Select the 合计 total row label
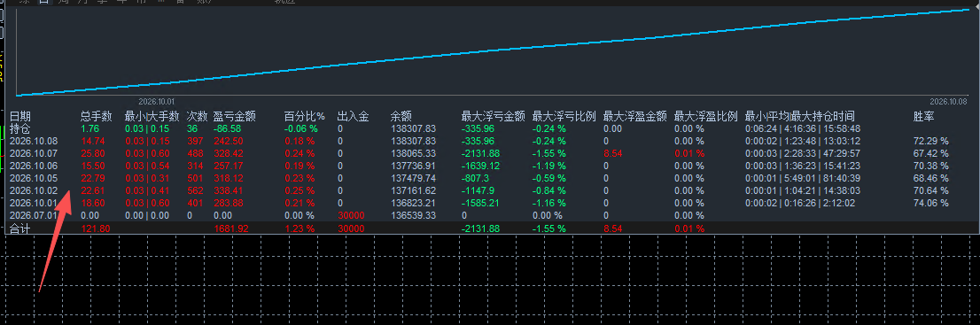Screen dimensions: 980x325 20,229
